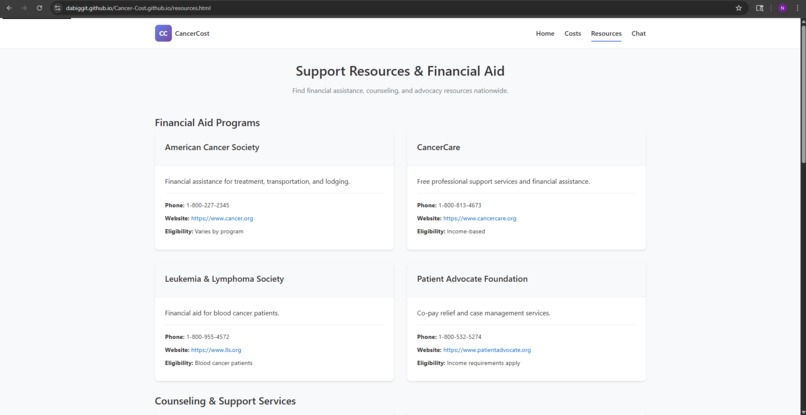Open the browser side panel icon
Screen dimensions: 806x415
760,8
